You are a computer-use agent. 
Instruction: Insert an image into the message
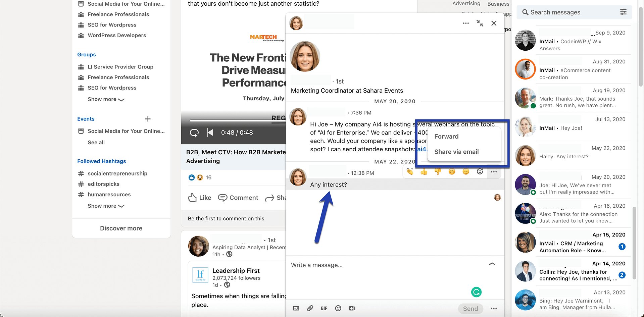(296, 308)
